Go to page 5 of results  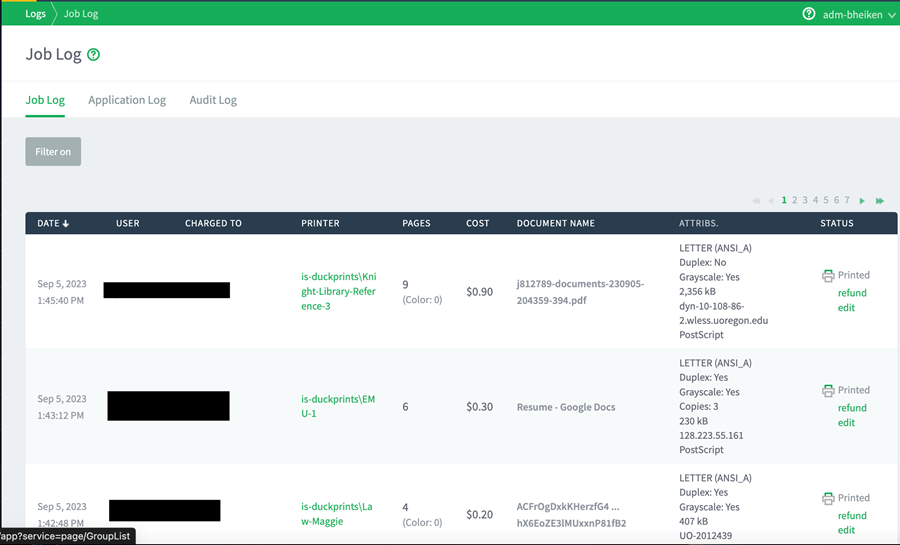click(826, 200)
